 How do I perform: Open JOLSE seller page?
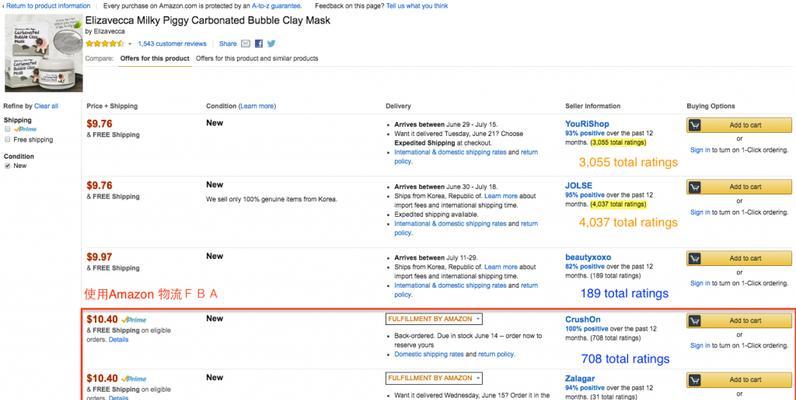click(579, 186)
